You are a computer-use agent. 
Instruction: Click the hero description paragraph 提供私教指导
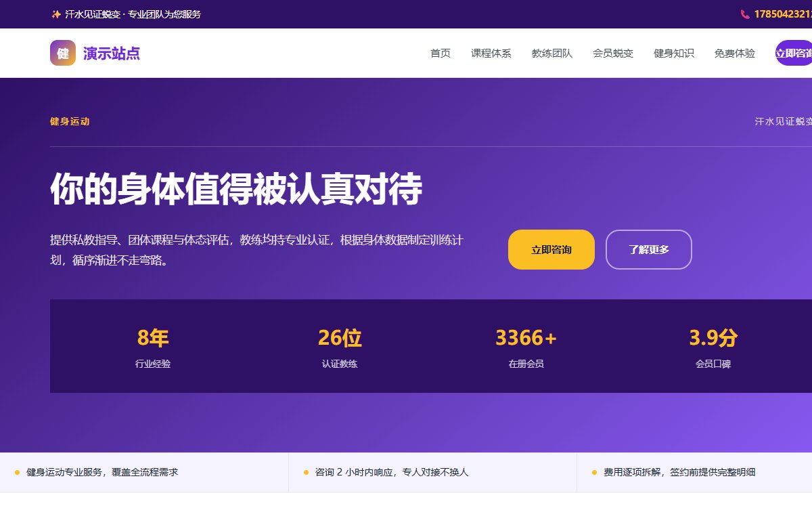[x=256, y=249]
